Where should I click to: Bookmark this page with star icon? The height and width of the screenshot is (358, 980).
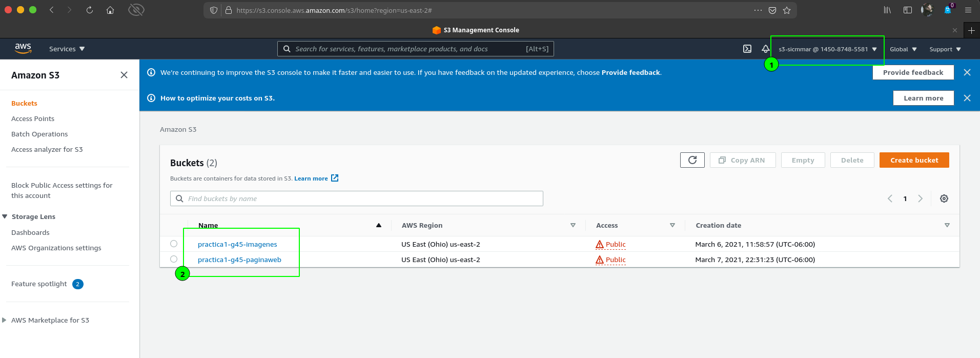[x=787, y=10]
